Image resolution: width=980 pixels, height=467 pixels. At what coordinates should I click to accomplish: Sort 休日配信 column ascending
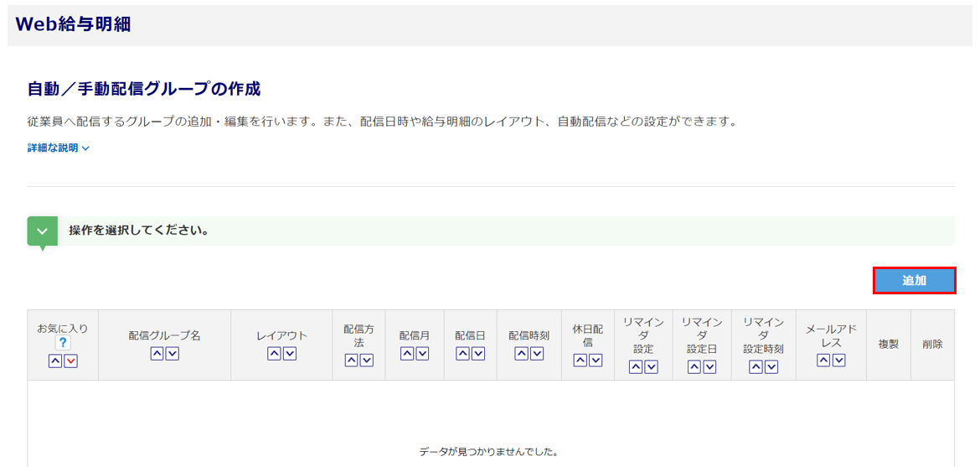pos(580,361)
